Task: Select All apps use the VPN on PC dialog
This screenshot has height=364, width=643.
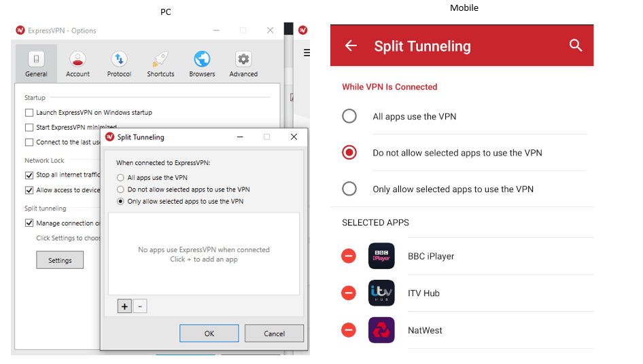Action: 120,177
